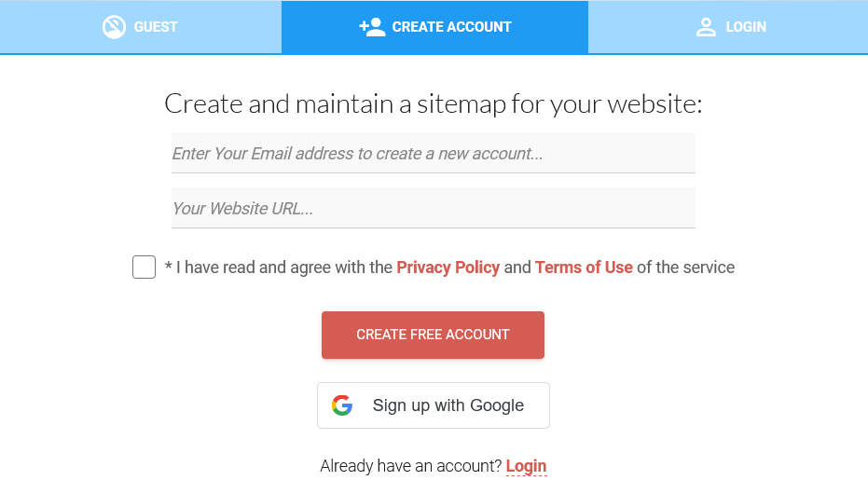Screen dimensions: 868x494
Task: Click into the Website URL field
Action: coord(434,208)
